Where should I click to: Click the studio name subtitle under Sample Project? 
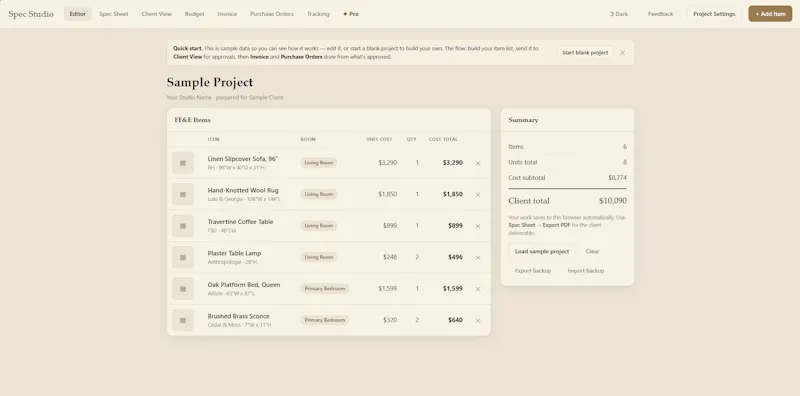point(225,97)
